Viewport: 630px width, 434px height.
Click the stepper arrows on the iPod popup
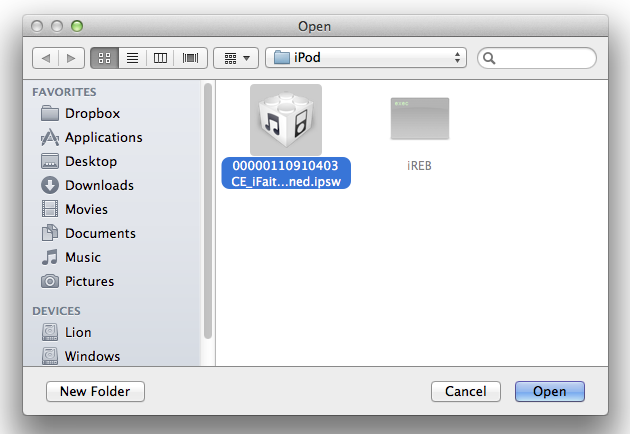457,58
